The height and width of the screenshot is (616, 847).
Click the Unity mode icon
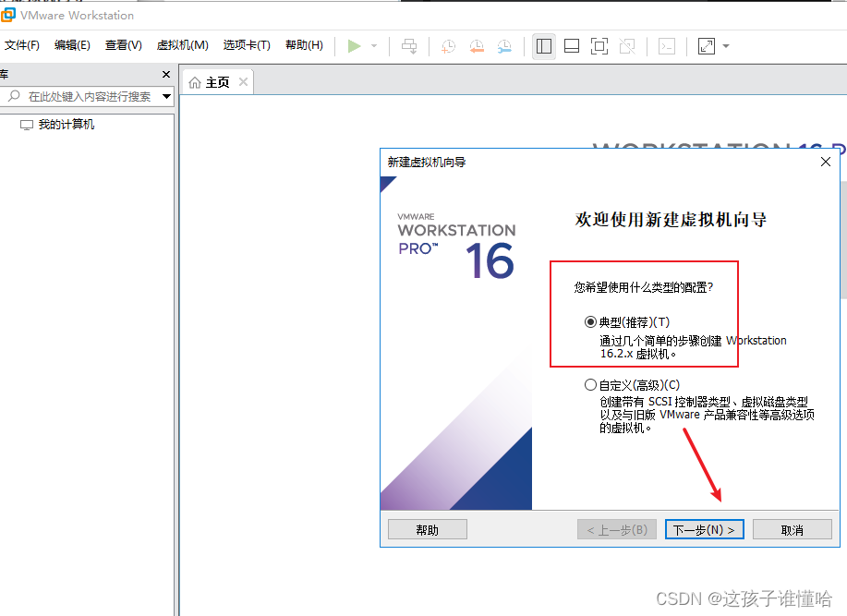627,46
